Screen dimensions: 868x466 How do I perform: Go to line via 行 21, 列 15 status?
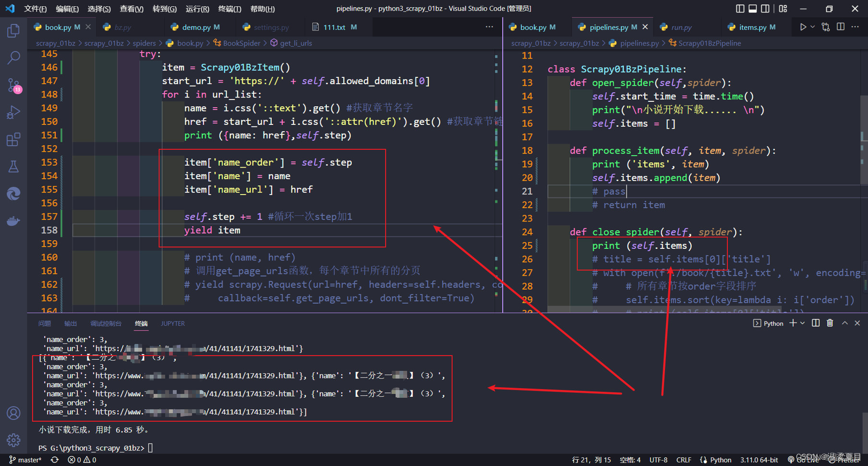click(591, 460)
